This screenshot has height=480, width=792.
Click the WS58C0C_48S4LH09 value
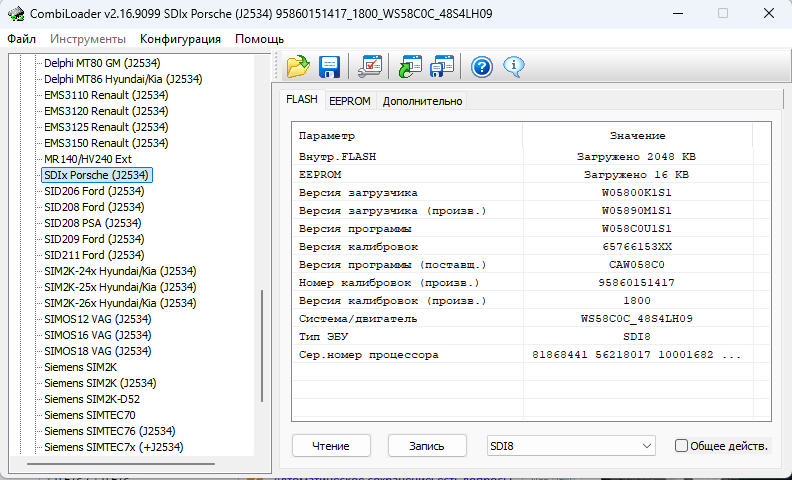click(636, 319)
